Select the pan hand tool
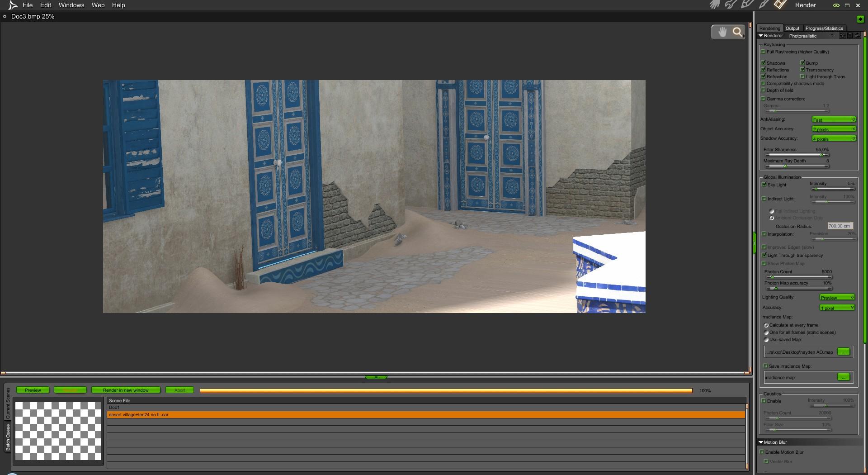 (x=722, y=32)
